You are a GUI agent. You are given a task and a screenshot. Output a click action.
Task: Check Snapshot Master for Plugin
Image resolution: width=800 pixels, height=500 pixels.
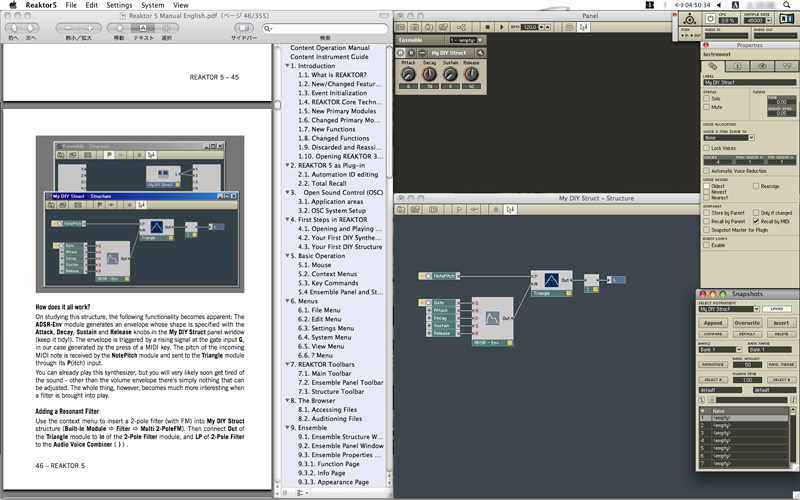(707, 230)
